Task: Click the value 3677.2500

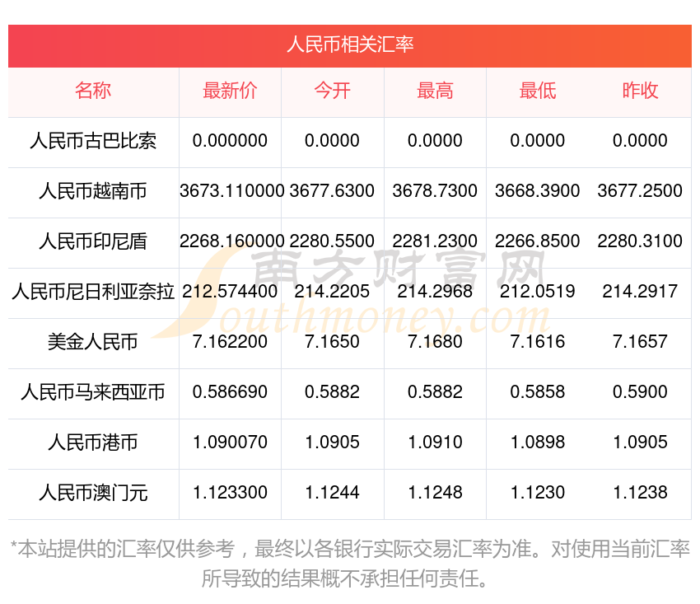Action: tap(640, 191)
